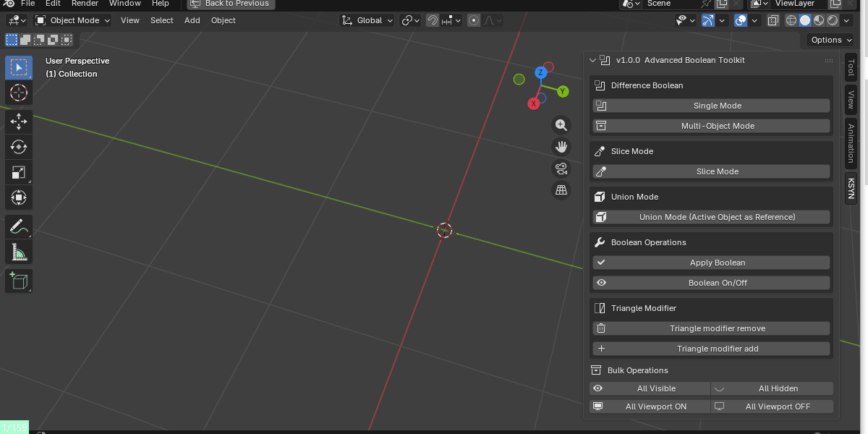Image resolution: width=868 pixels, height=434 pixels.
Task: Open the editor type dropdown
Action: [x=17, y=20]
